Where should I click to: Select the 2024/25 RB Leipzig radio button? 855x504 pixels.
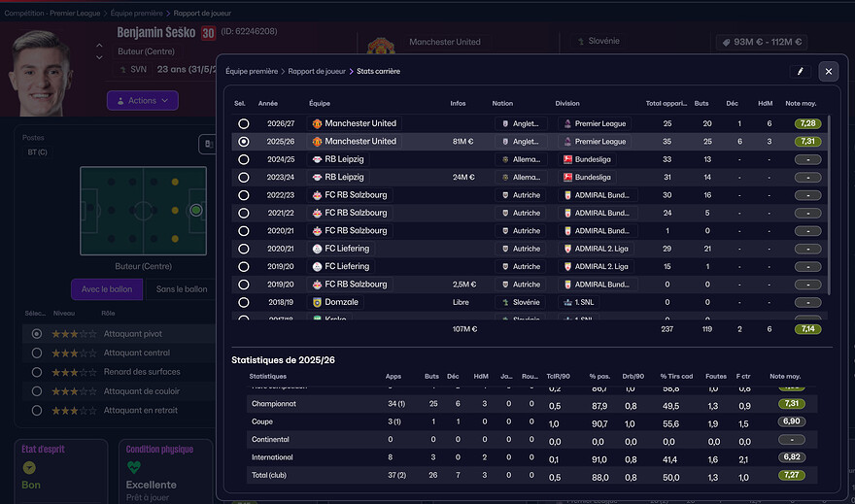coord(243,159)
